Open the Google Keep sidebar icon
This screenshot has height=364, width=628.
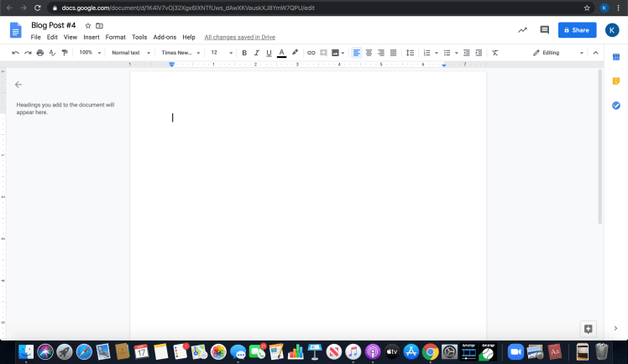click(x=615, y=81)
